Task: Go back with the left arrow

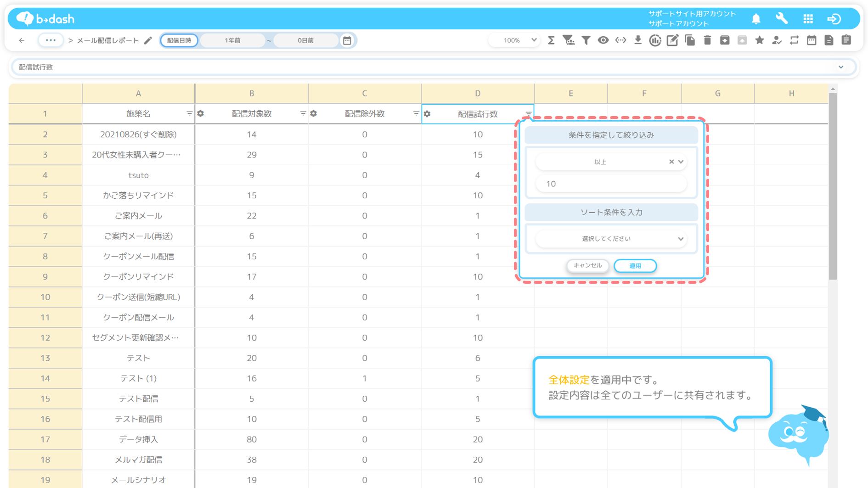Action: point(22,40)
